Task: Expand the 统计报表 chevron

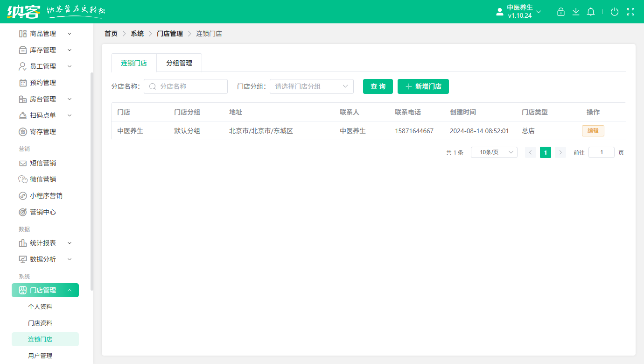Action: [x=70, y=243]
